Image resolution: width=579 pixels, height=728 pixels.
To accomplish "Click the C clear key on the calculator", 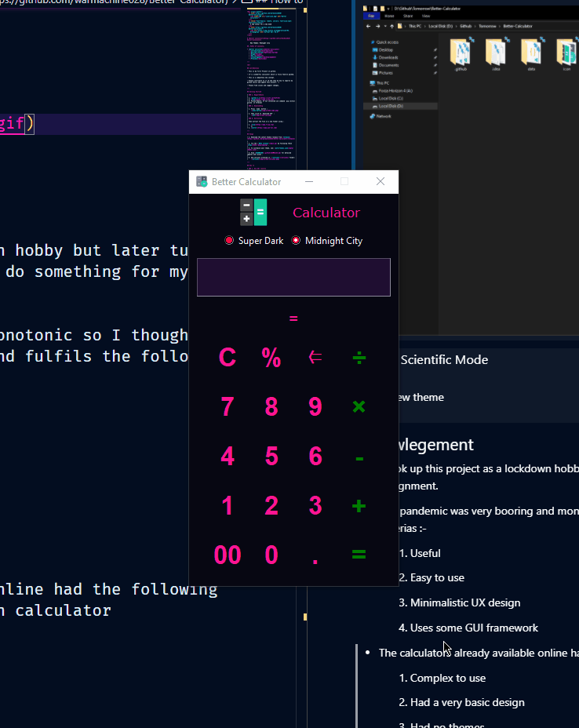I will [x=228, y=358].
